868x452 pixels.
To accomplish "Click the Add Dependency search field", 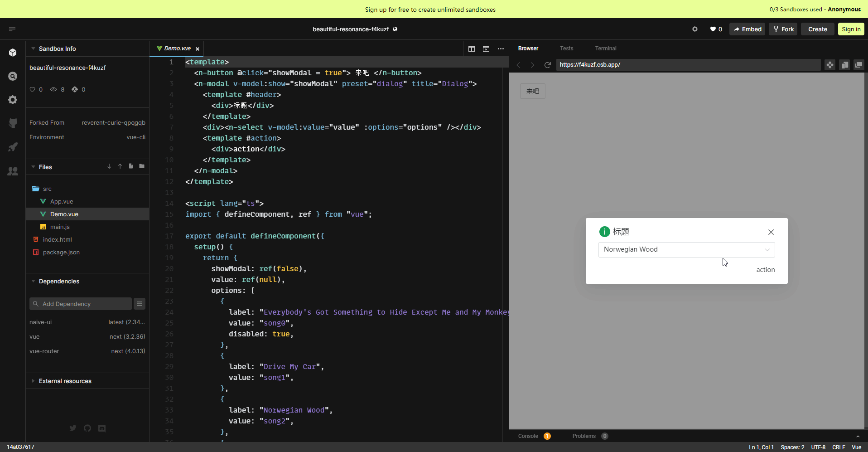I will pyautogui.click(x=81, y=304).
